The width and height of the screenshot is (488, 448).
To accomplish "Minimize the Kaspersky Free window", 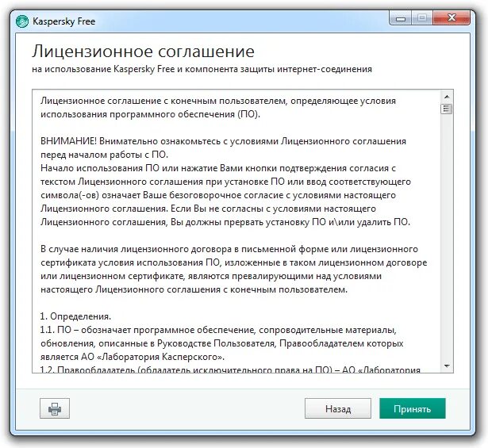I will pyautogui.click(x=401, y=18).
